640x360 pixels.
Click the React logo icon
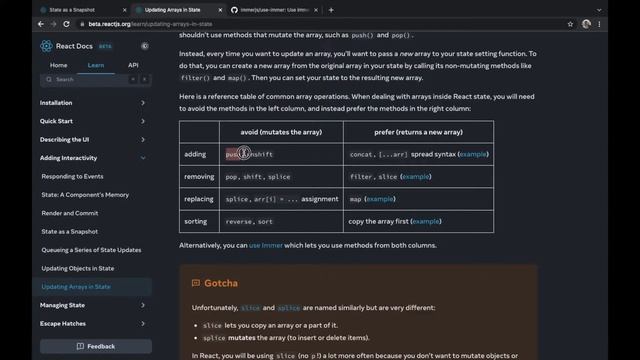click(x=46, y=46)
